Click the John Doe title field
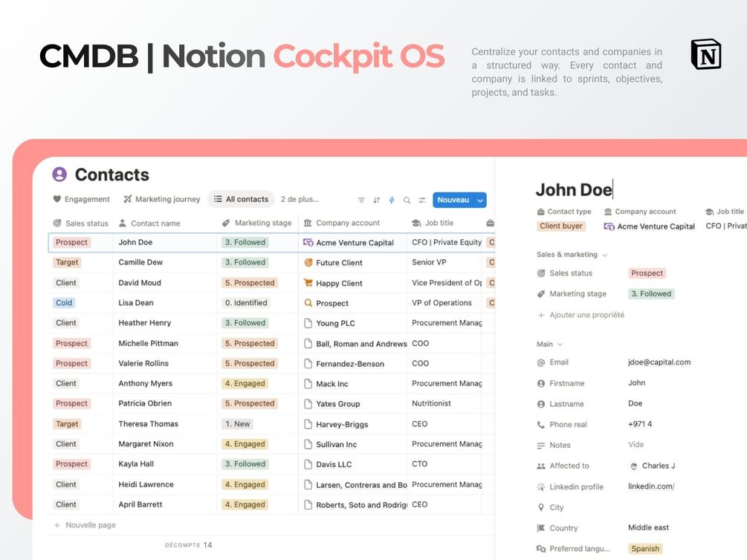Viewport: 747px width, 560px height. tap(574, 189)
